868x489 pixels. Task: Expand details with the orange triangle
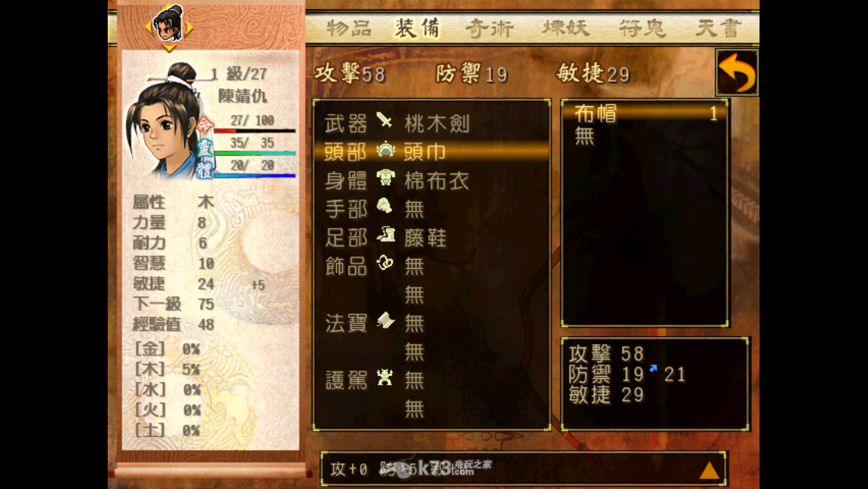[709, 470]
